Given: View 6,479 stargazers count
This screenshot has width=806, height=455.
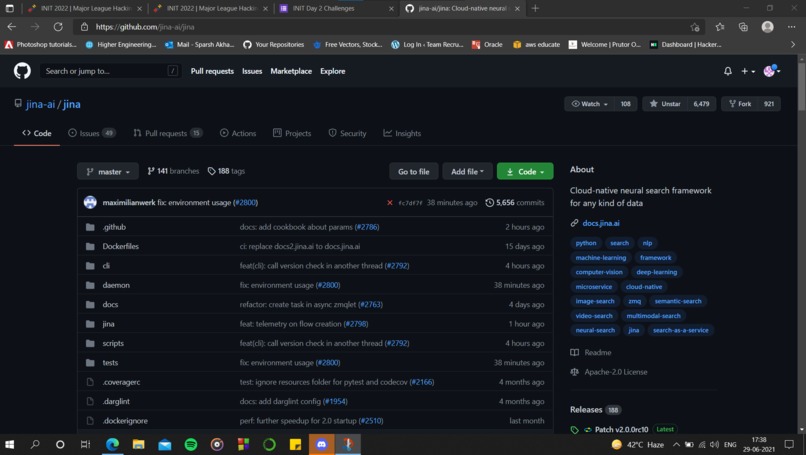Looking at the screenshot, I should (701, 104).
